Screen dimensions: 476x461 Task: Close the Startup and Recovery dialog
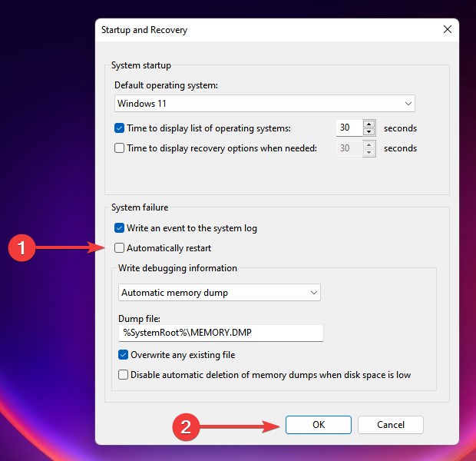click(x=447, y=29)
